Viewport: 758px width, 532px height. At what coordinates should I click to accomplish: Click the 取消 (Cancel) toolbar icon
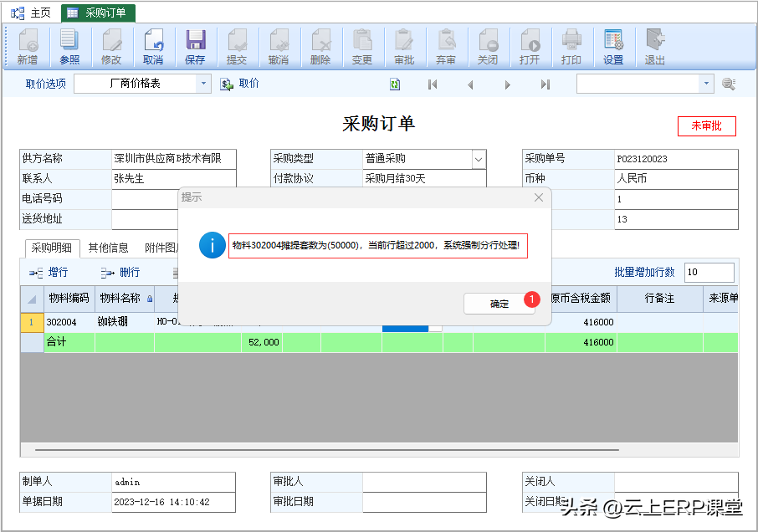point(153,47)
